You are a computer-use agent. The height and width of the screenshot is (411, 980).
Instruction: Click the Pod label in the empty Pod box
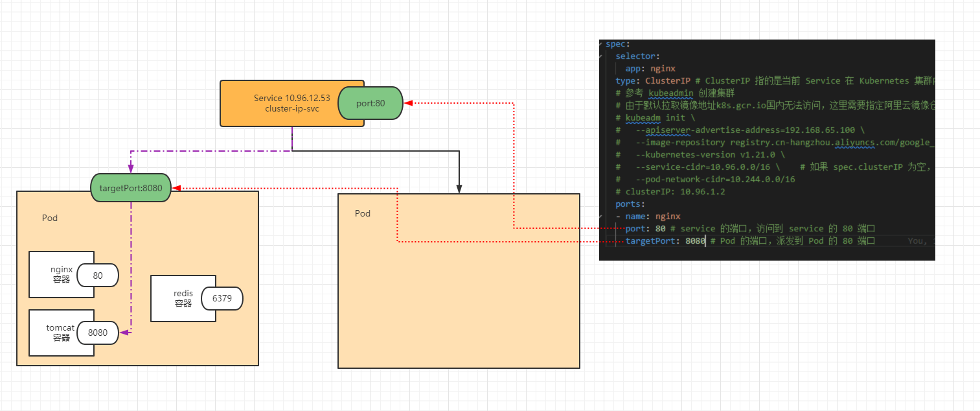[x=363, y=213]
